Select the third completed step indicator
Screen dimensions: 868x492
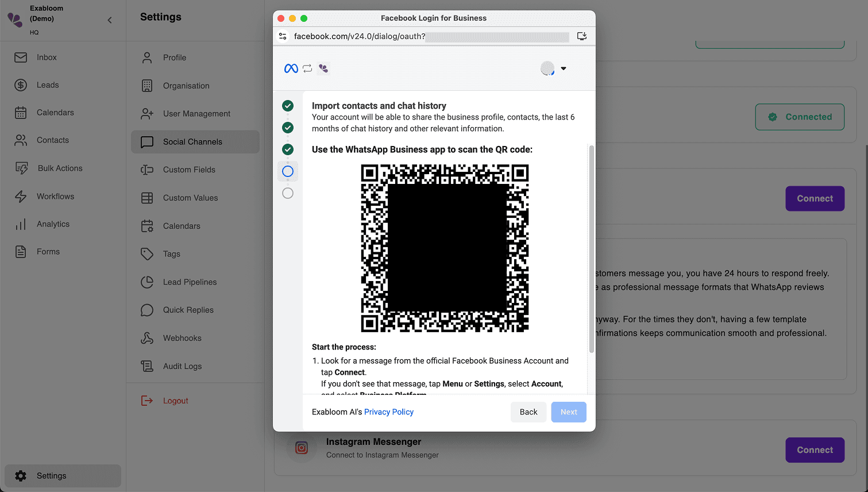(x=288, y=149)
